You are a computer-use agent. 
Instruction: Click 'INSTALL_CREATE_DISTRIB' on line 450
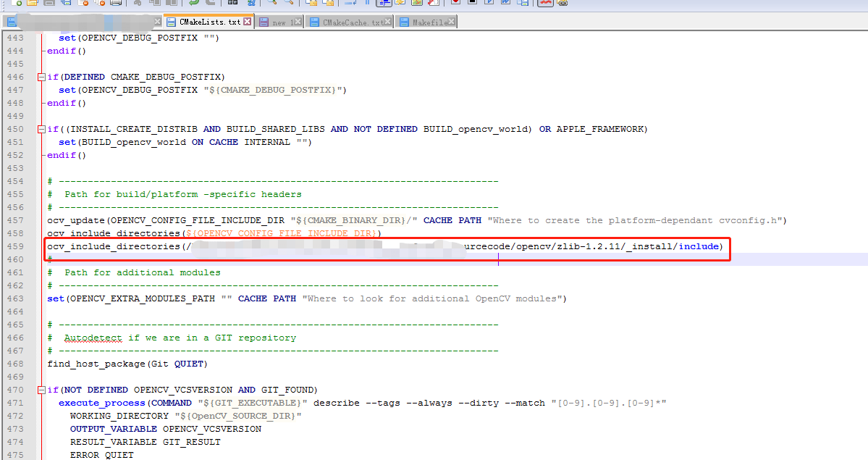click(134, 129)
